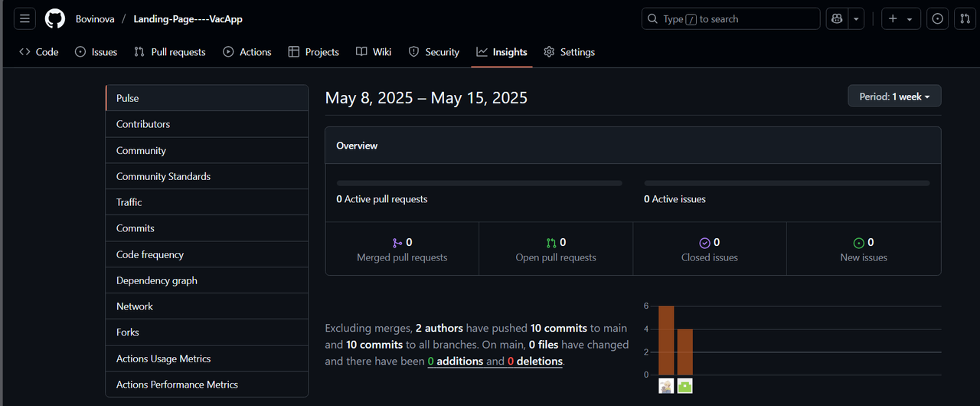980x406 pixels.
Task: Open the issues shortcut icon in header
Action: point(937,19)
